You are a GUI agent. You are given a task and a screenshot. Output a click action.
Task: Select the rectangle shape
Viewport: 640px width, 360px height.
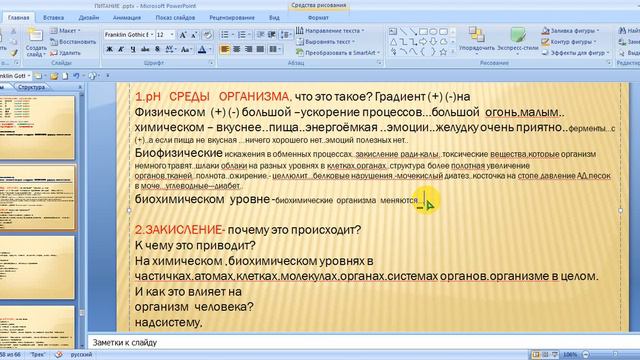tap(423, 32)
